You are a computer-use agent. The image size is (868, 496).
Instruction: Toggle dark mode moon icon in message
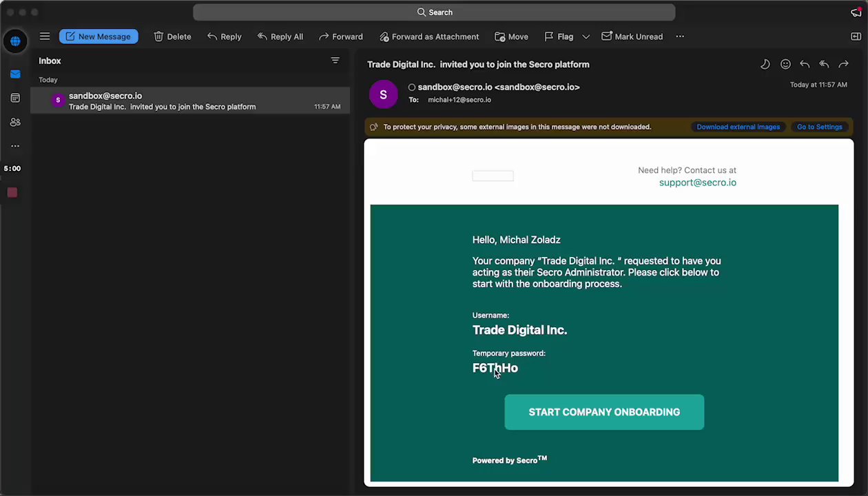coord(765,64)
